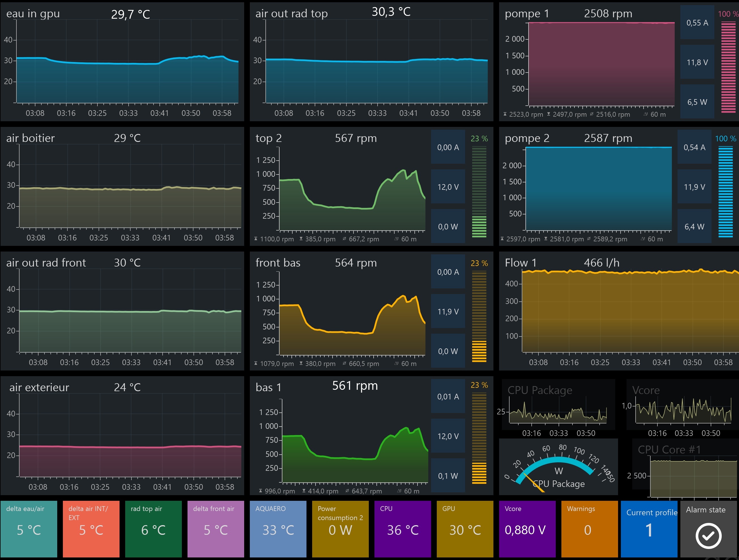Screen dimensions: 739x560
Task: Select the Vcore 0,880 V tile
Action: tap(527, 529)
